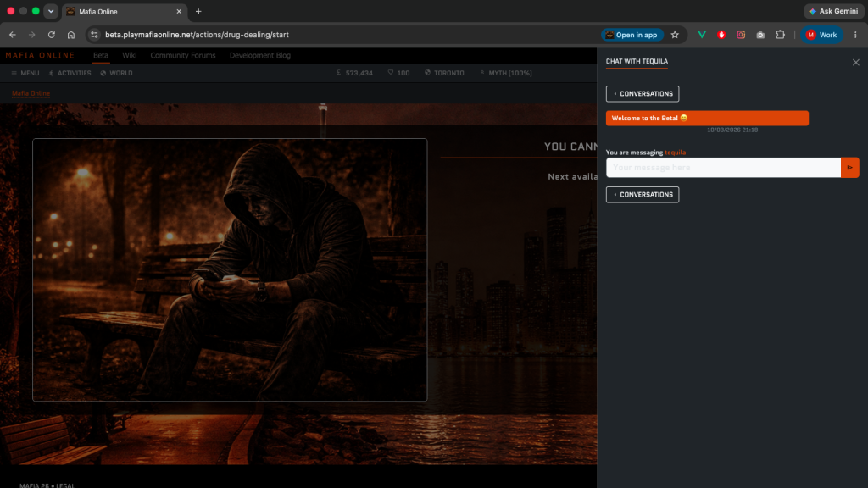
Task: Click the Ask Gemini button
Action: (x=834, y=11)
